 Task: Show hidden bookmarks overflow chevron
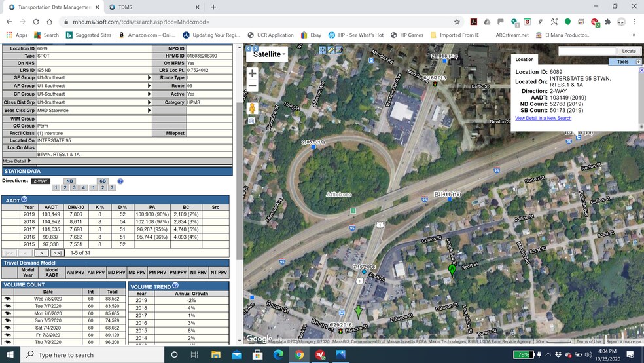(634, 35)
